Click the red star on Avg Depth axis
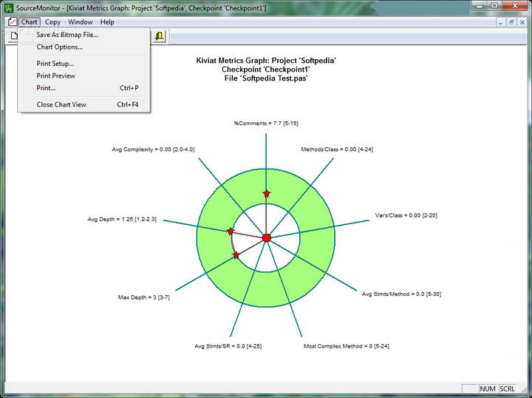Screen dimensions: 532x398 click(230, 232)
